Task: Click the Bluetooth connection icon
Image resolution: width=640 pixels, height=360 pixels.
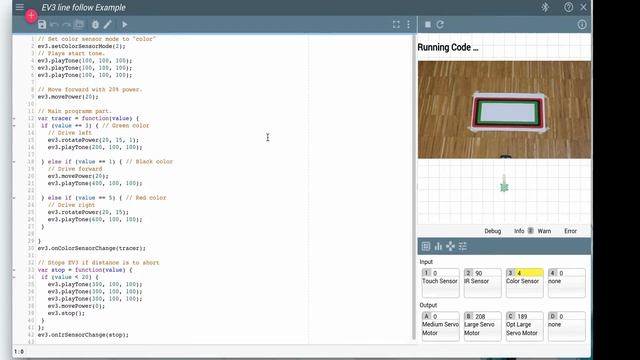Action: coord(545,7)
